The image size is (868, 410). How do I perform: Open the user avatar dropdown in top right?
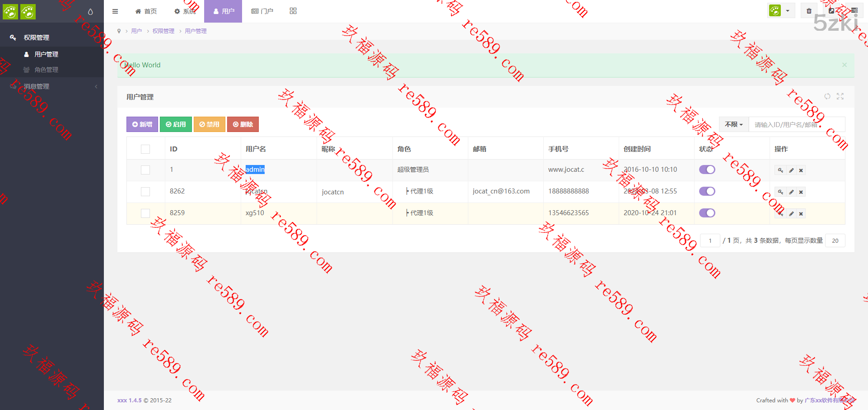click(x=781, y=11)
